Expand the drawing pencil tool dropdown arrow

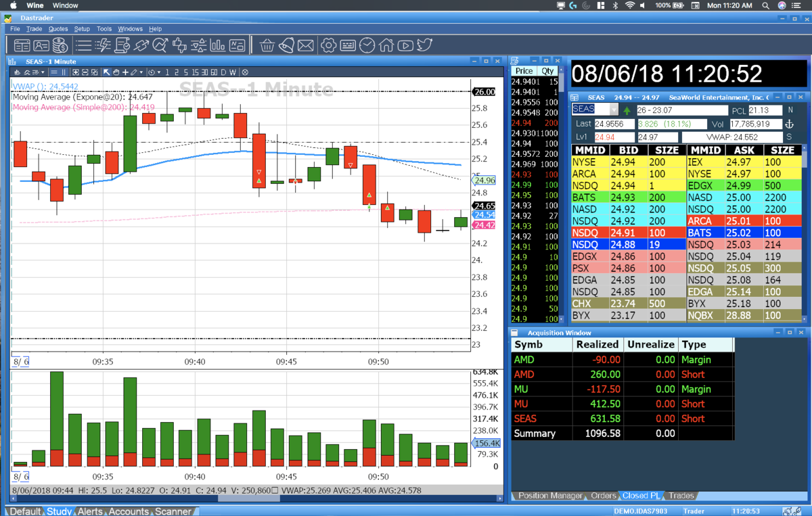click(141, 72)
